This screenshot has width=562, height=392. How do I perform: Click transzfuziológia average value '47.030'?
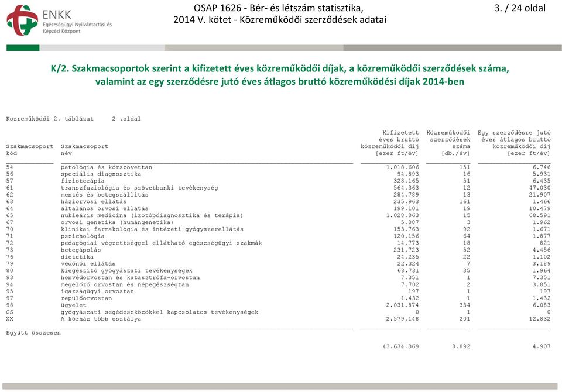[x=539, y=188]
